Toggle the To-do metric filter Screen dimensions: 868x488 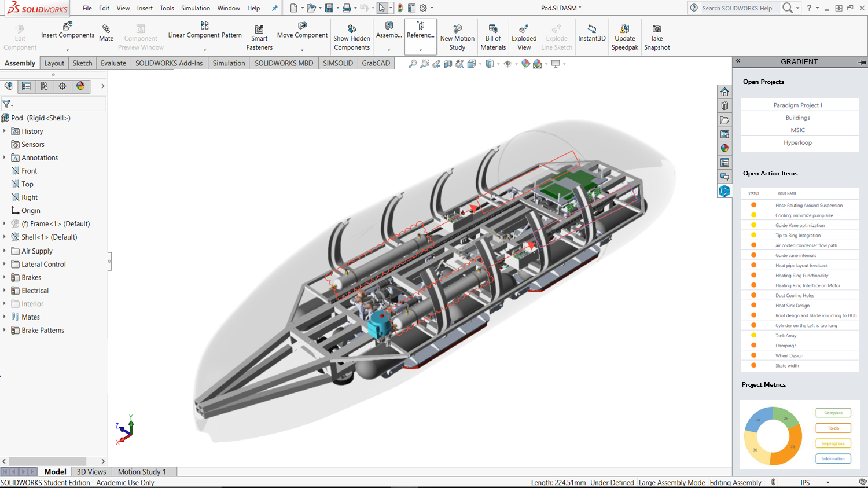click(x=833, y=428)
